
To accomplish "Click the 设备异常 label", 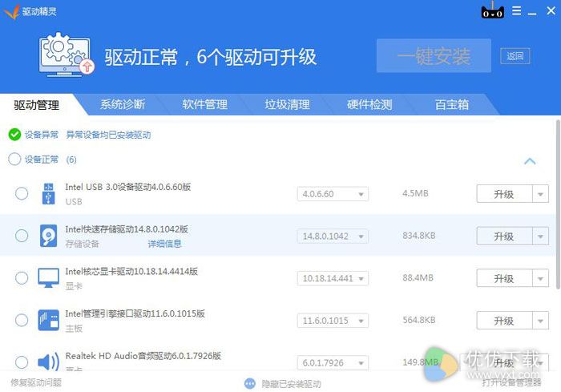I will 42,135.
